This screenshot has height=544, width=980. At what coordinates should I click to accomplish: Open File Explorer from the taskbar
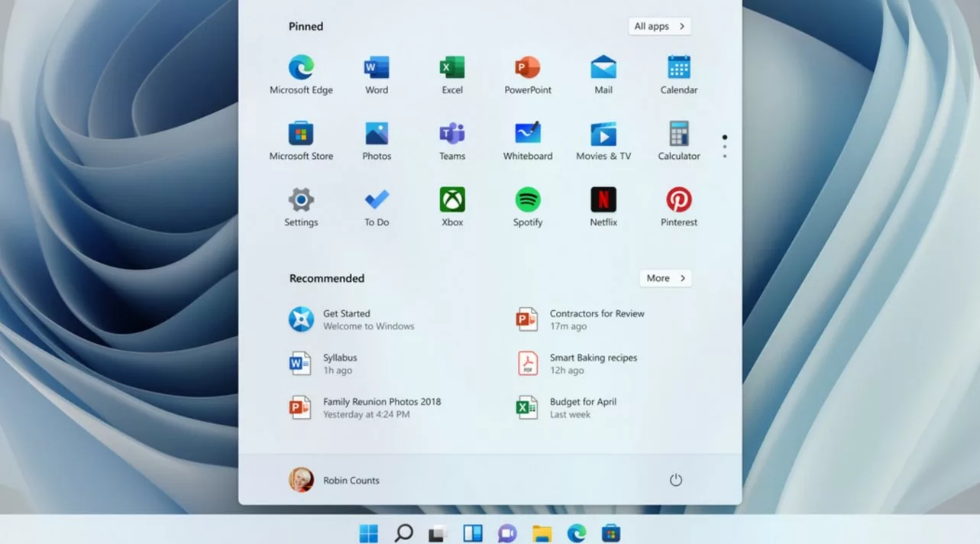coord(542,533)
